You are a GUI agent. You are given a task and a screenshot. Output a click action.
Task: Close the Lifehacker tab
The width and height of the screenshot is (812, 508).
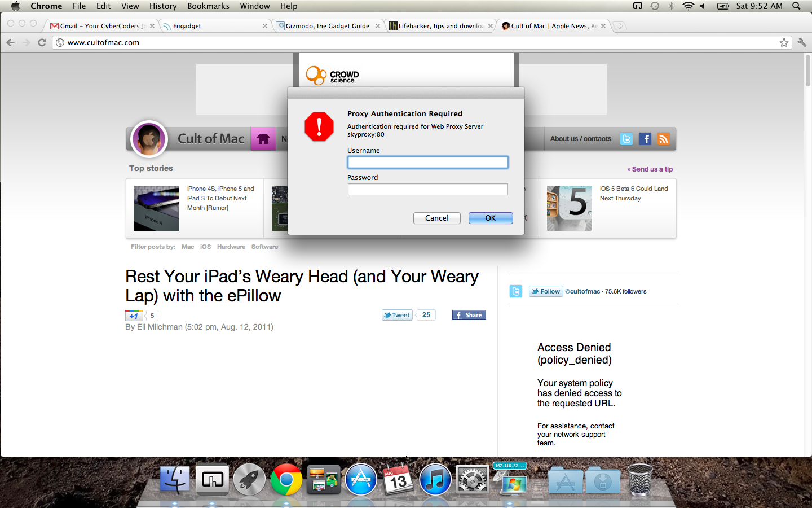[491, 26]
